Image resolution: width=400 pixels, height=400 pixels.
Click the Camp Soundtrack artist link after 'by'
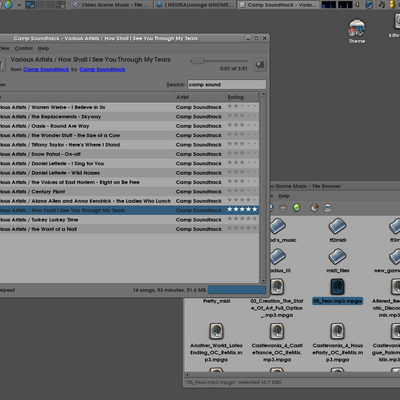click(102, 69)
